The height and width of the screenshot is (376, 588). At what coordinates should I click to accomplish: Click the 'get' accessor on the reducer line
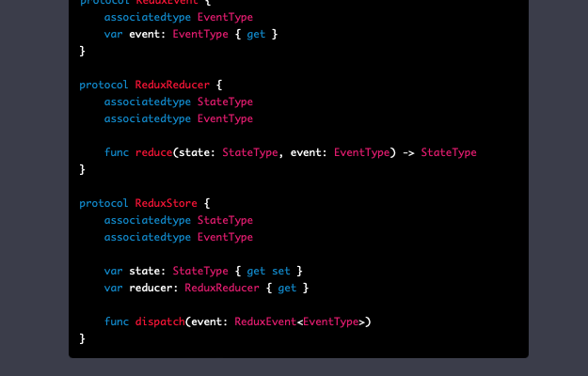[x=287, y=288]
